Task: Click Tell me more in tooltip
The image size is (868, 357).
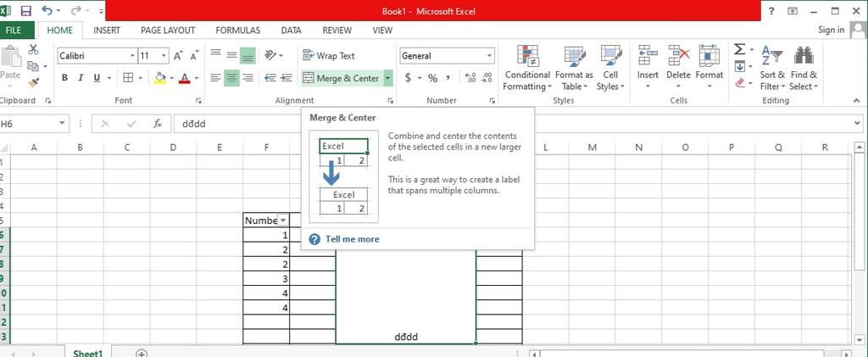Action: [352, 239]
